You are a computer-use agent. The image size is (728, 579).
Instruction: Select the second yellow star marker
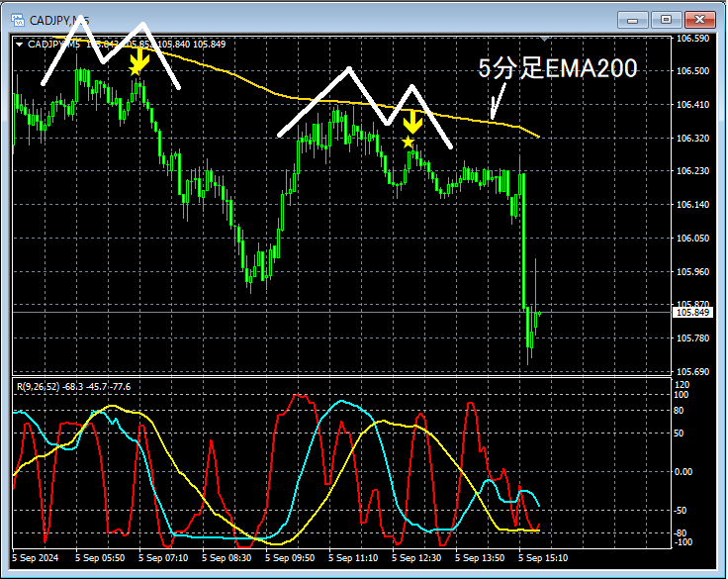pyautogui.click(x=408, y=142)
